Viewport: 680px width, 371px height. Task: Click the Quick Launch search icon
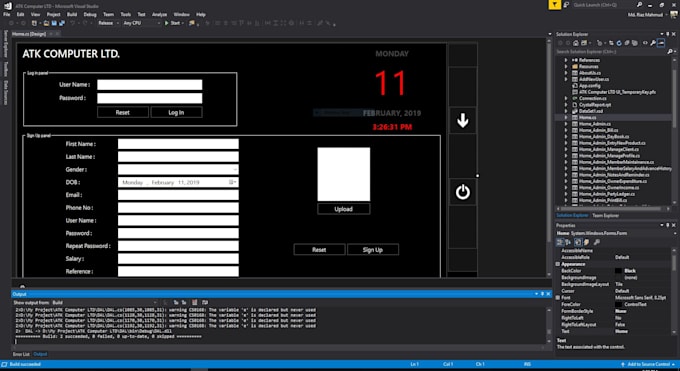(639, 5)
